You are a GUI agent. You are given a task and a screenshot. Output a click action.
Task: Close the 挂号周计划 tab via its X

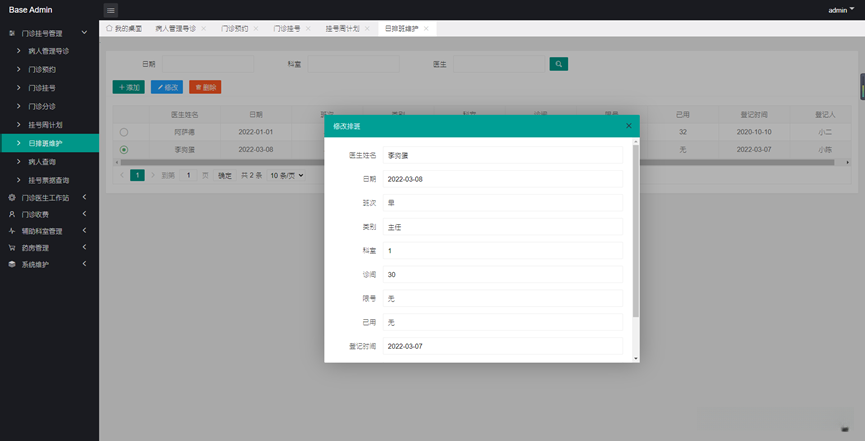tap(367, 29)
